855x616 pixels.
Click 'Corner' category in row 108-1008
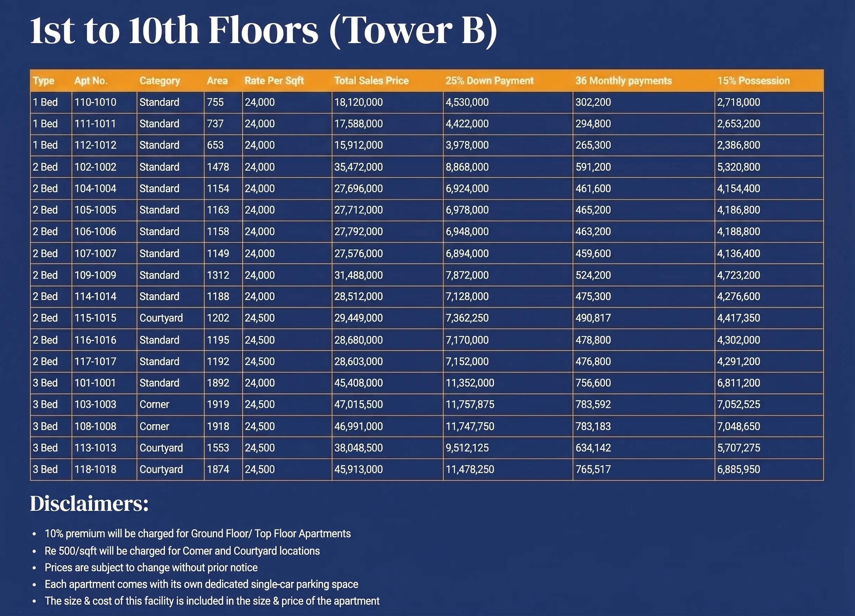(x=154, y=426)
